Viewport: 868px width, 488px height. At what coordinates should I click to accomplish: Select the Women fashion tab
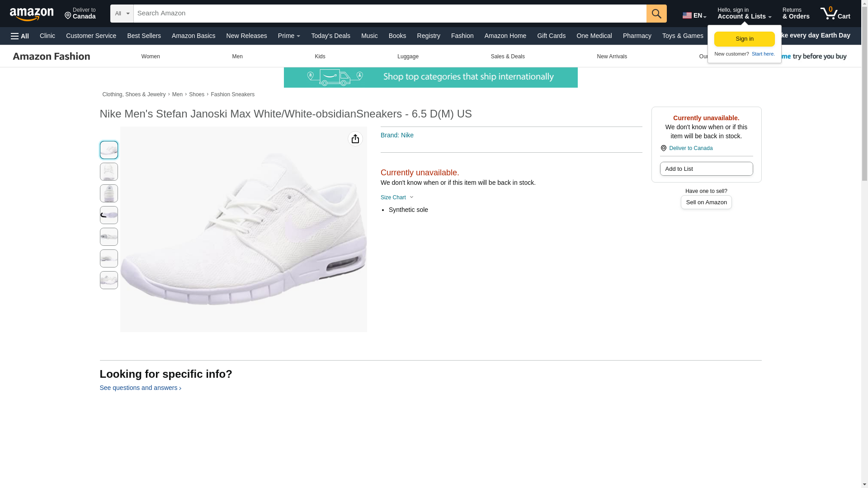point(151,56)
